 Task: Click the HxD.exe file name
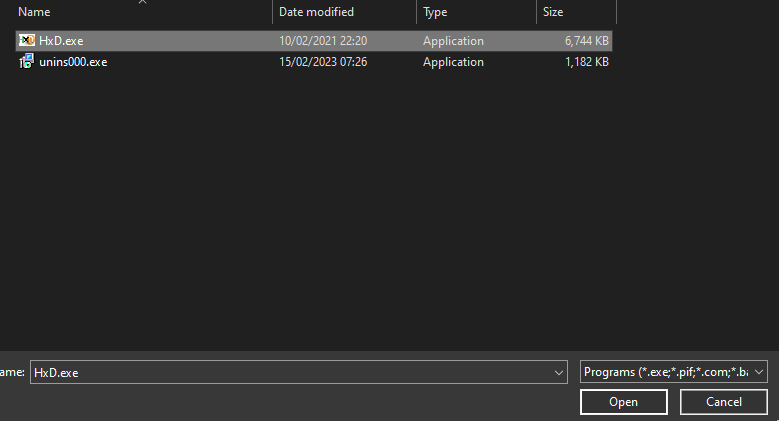click(61, 41)
